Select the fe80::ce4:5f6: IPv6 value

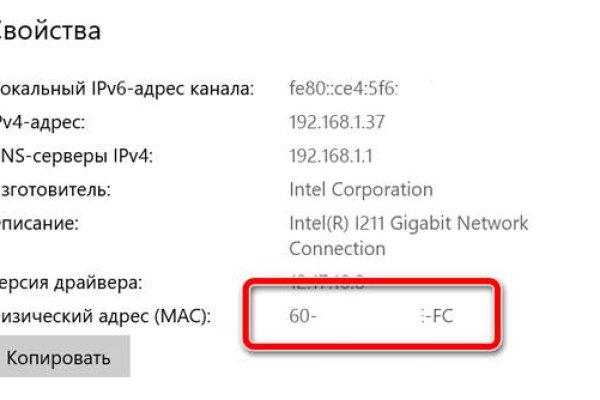pos(343,89)
